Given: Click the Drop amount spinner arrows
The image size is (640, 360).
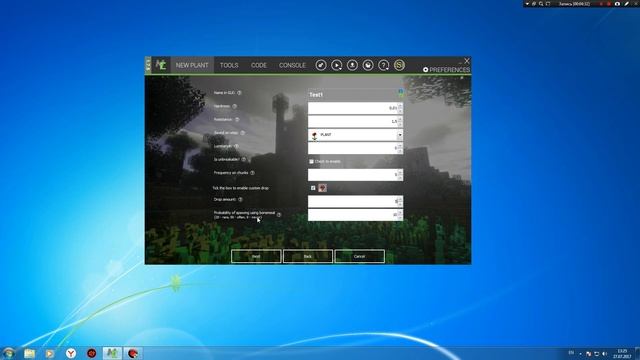Looking at the screenshot, I should (x=400, y=201).
